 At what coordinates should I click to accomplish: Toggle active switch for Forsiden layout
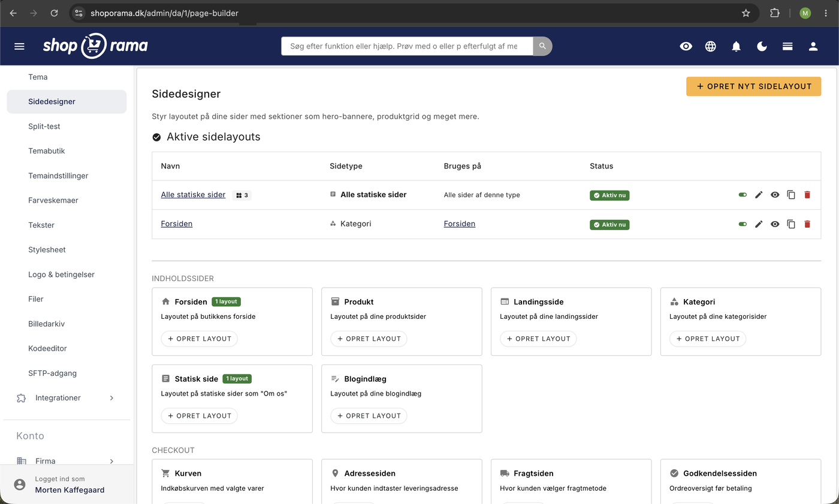coord(743,224)
